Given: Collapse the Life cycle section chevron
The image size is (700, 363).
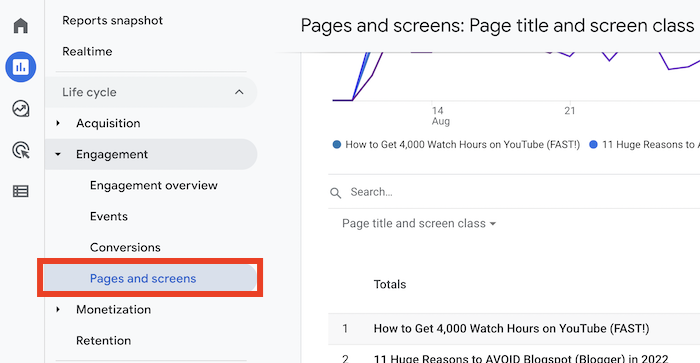Looking at the screenshot, I should point(239,92).
